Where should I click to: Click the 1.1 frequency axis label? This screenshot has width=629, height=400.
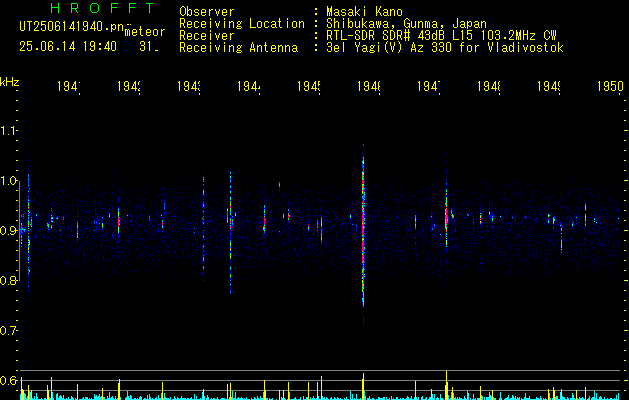pyautogui.click(x=8, y=131)
